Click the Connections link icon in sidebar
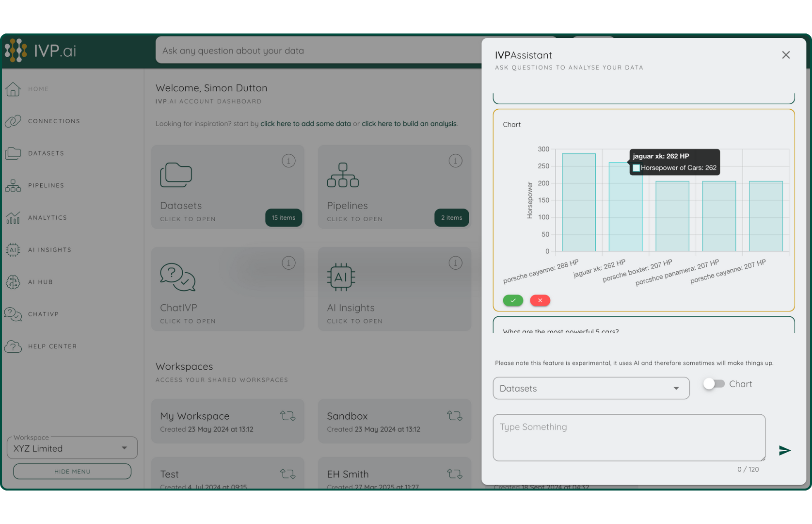Screen dimensions: 812x524 click(13, 121)
